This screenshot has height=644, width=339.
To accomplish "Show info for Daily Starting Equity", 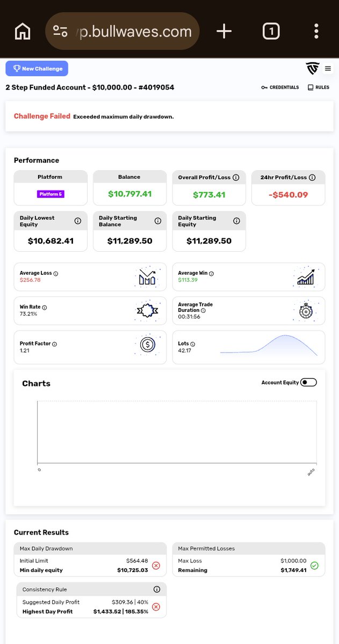I will pyautogui.click(x=236, y=221).
